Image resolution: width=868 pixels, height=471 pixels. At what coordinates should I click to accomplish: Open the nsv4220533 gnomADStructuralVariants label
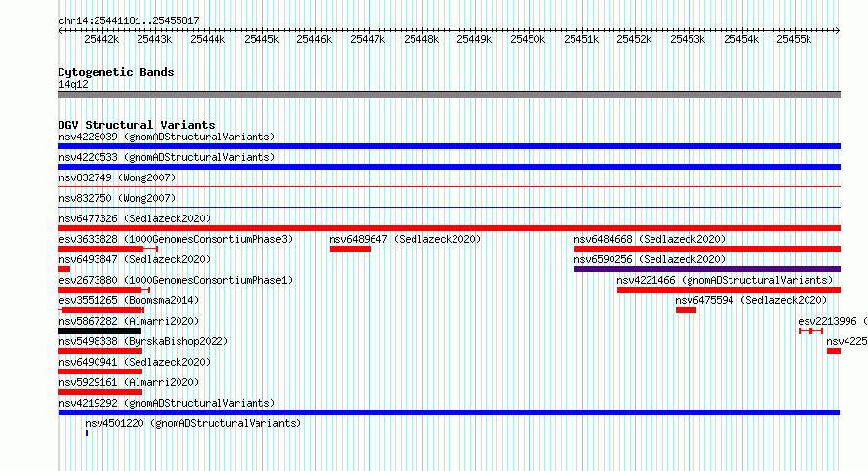tap(167, 157)
